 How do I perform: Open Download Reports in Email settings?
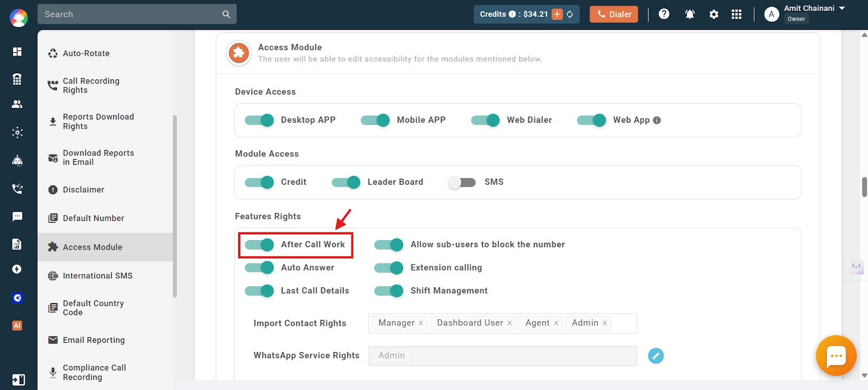(106, 158)
